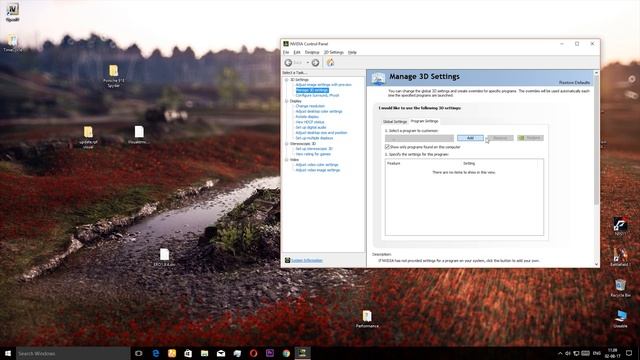Select Rotate display
The image size is (640, 360).
[307, 117]
